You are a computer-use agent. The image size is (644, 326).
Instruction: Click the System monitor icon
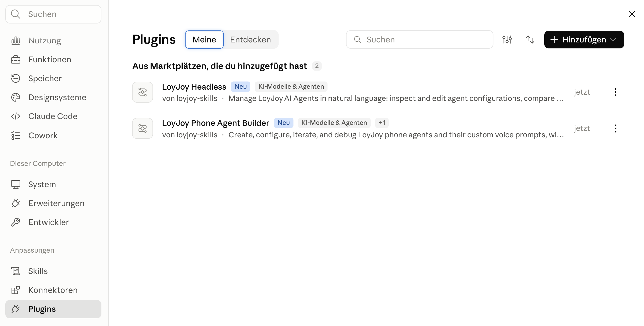point(16,185)
